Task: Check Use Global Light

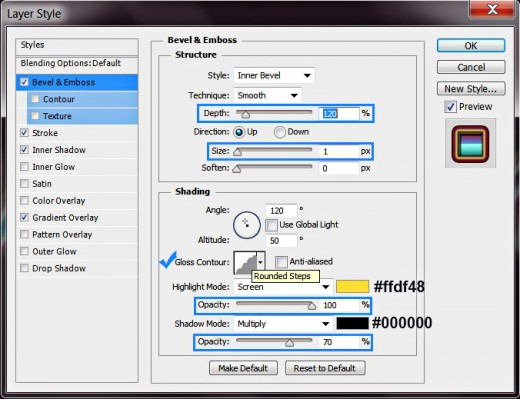Action: 271,225
